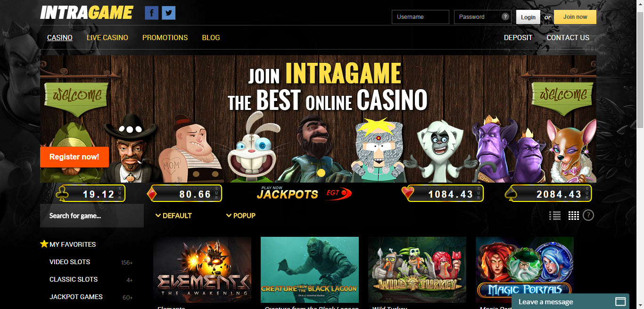Select Video Slots category in sidebar
Screen dimensions: 644x309
pos(70,262)
